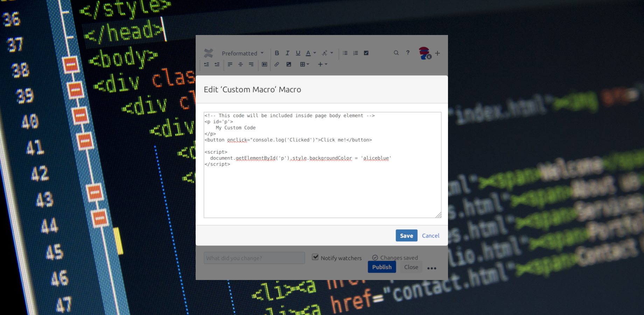Toggle bold formatting
This screenshot has width=644, height=315.
click(x=277, y=53)
